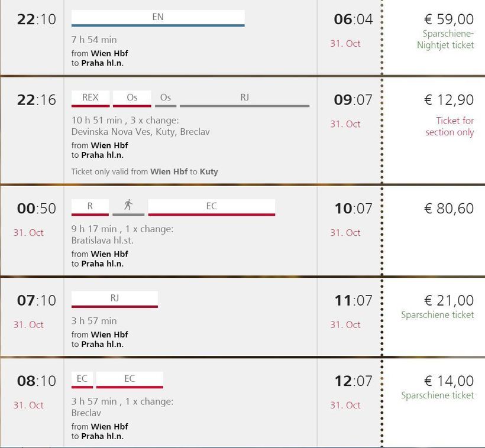Select the RJ segment in 07:10 connection
The image size is (485, 448).
(x=115, y=298)
